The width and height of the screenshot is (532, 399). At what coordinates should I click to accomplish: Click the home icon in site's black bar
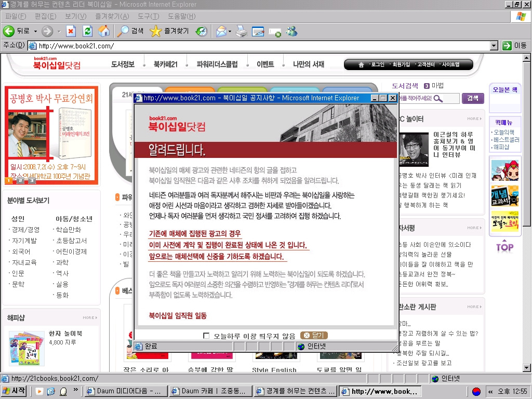[x=361, y=64]
